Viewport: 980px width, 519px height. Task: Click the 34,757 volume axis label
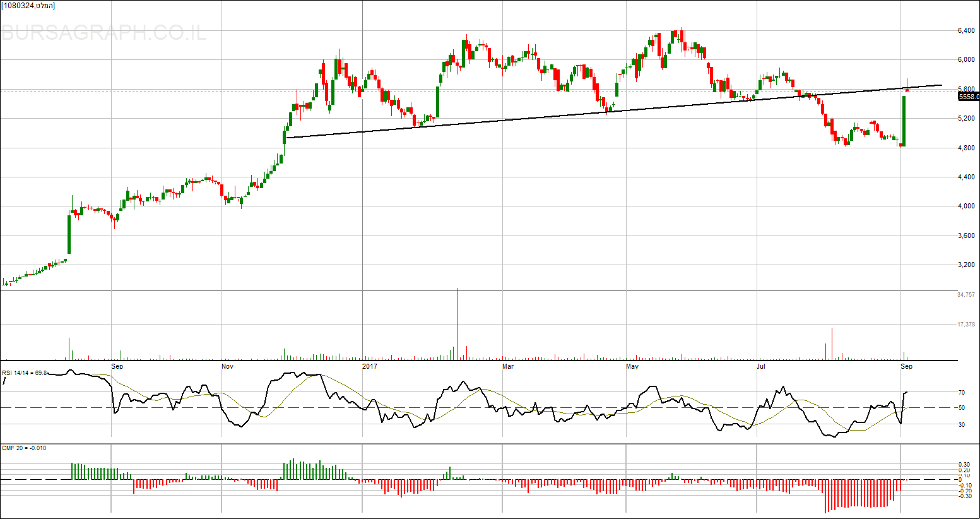pos(966,295)
